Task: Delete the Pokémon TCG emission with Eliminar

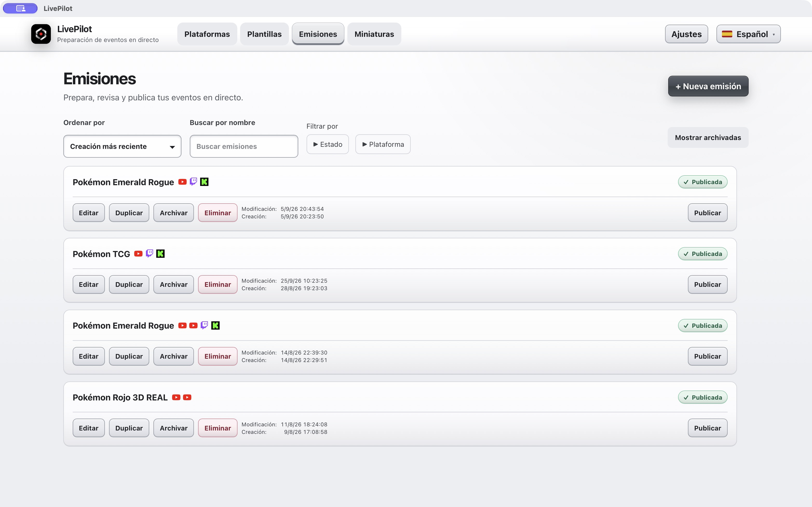Action: pos(218,284)
